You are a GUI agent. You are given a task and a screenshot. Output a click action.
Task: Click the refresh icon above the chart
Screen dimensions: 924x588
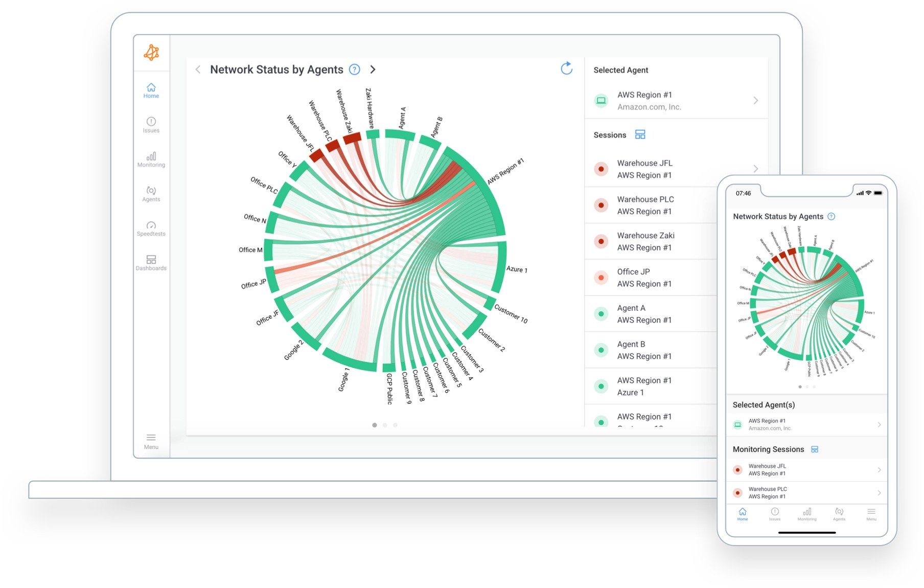pyautogui.click(x=566, y=69)
